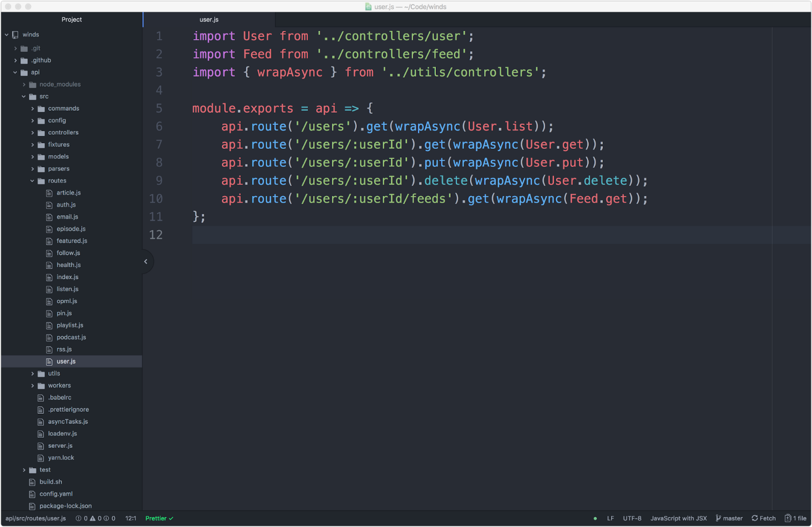Open package-lock.json from the tree
Screen dimensions: 812x527
tap(65, 506)
